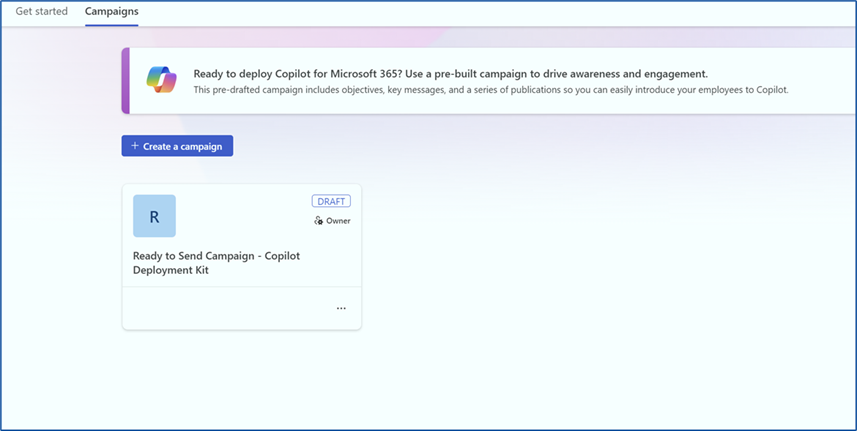Click the banner description about pre-drafted campaign

pos(491,90)
